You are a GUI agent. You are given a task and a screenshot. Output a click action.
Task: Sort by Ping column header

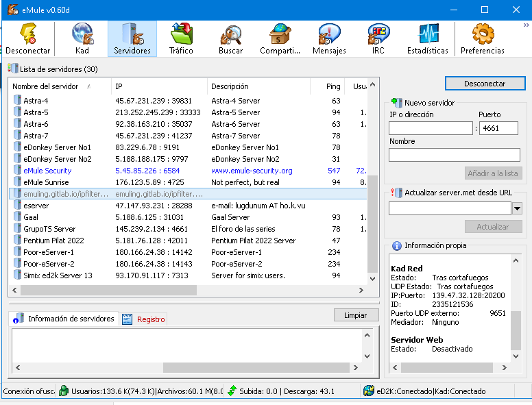point(328,86)
